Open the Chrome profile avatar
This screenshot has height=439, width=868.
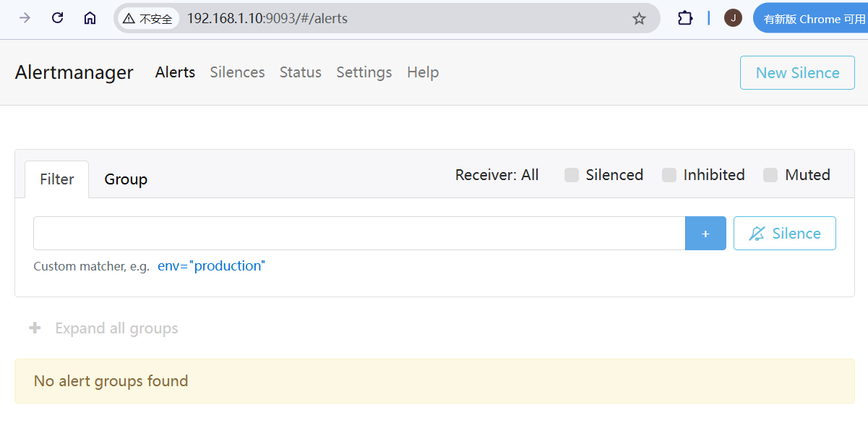[x=733, y=18]
